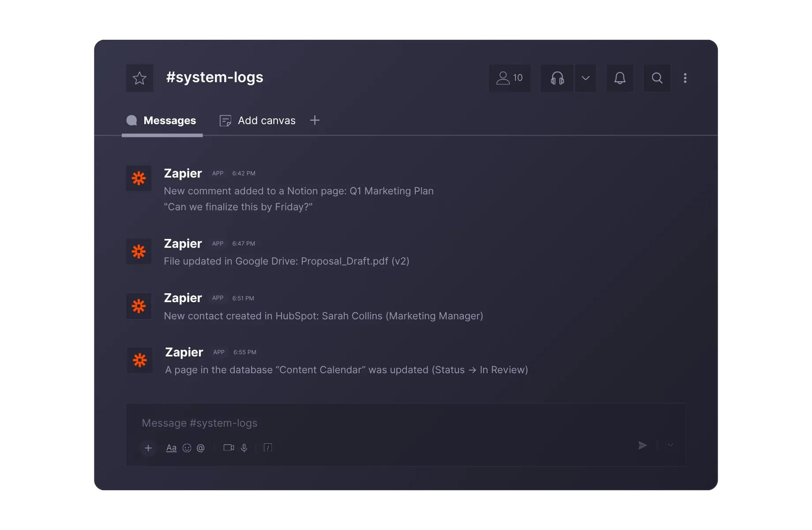812x530 pixels.
Task: Open the slash commands shortcut icon
Action: point(268,447)
